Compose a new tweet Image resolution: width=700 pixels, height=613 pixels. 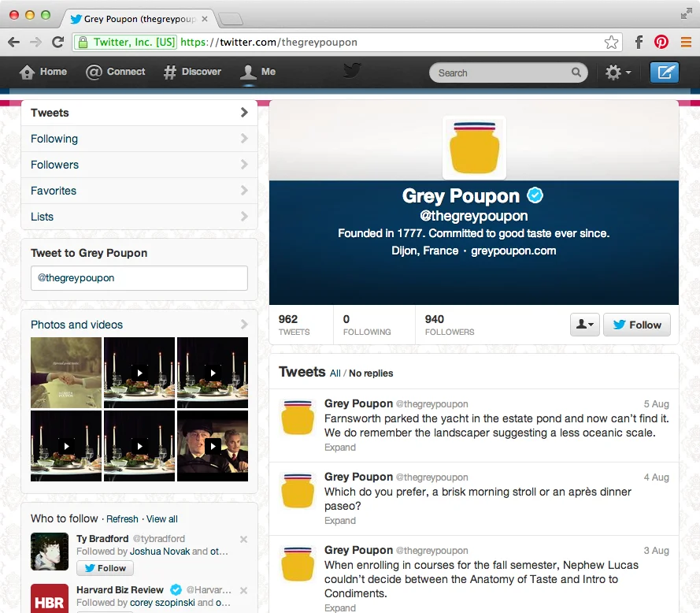click(x=664, y=72)
